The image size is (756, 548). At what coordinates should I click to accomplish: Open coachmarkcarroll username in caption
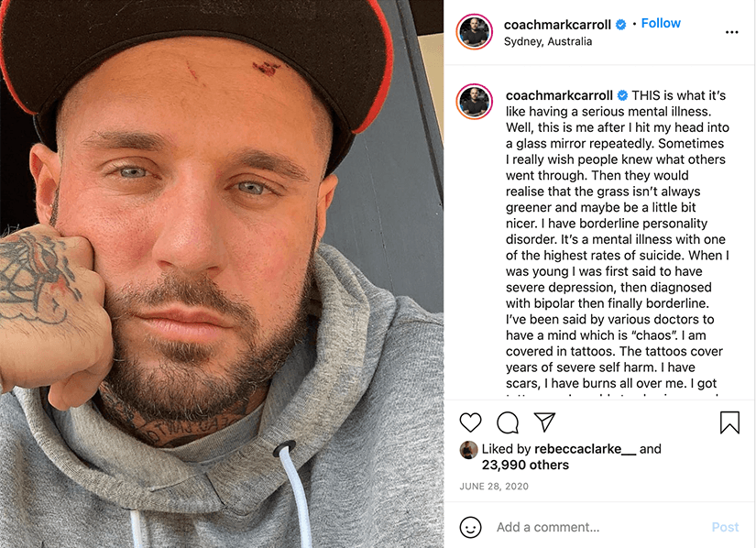point(559,95)
